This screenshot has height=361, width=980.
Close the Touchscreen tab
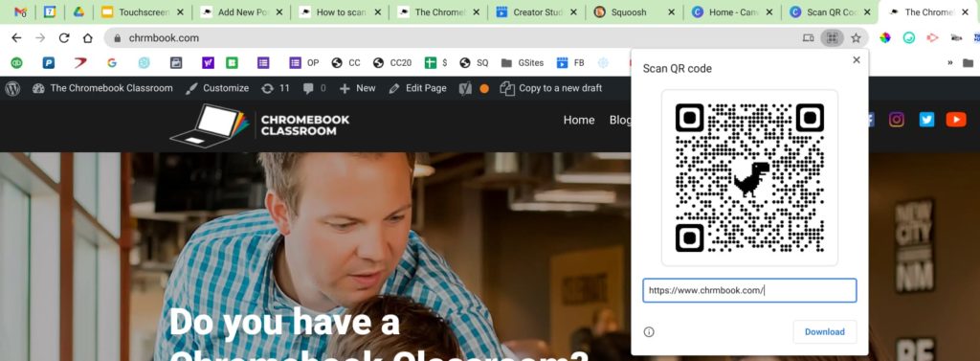click(180, 11)
